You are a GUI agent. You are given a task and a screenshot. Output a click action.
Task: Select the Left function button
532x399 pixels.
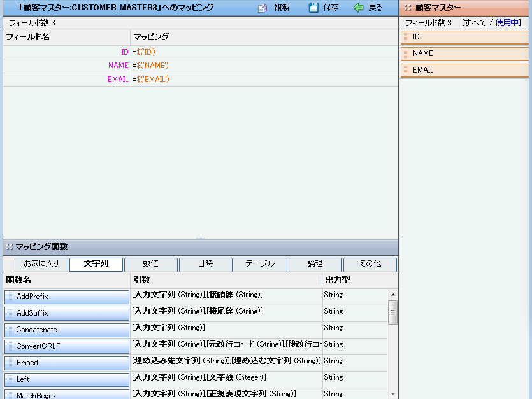pos(67,379)
